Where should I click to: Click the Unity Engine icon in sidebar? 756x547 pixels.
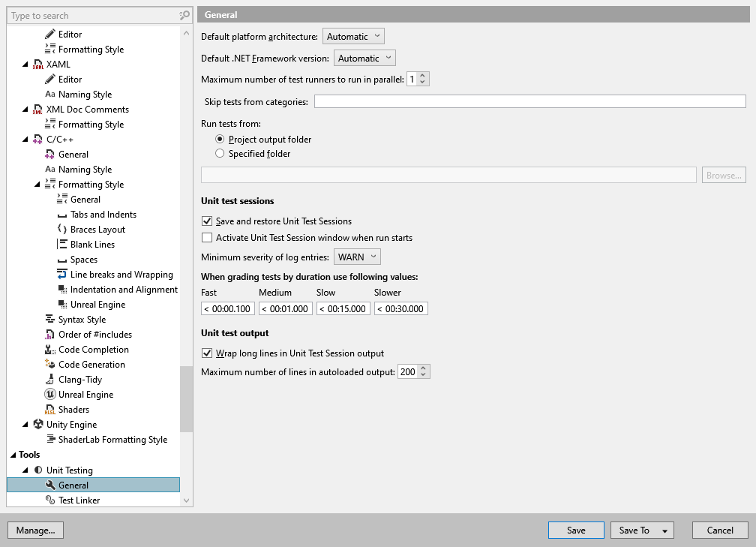tap(37, 424)
